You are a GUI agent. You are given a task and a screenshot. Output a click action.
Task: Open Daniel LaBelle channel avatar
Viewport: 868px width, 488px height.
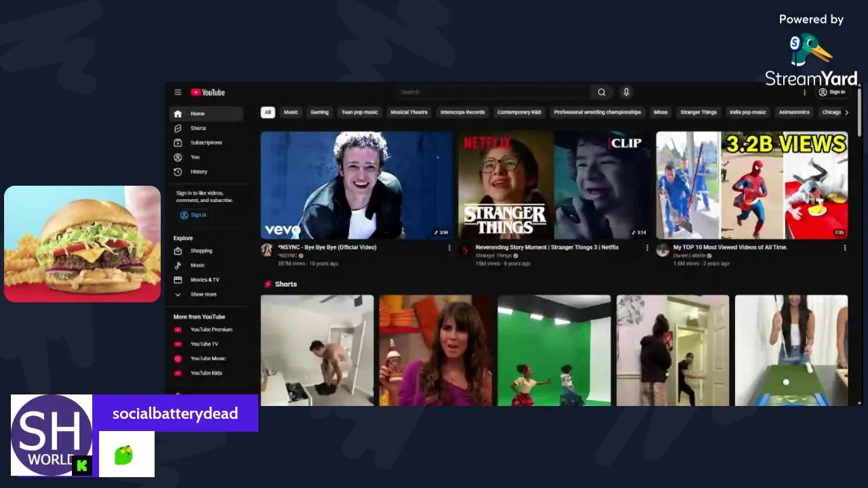coord(663,250)
